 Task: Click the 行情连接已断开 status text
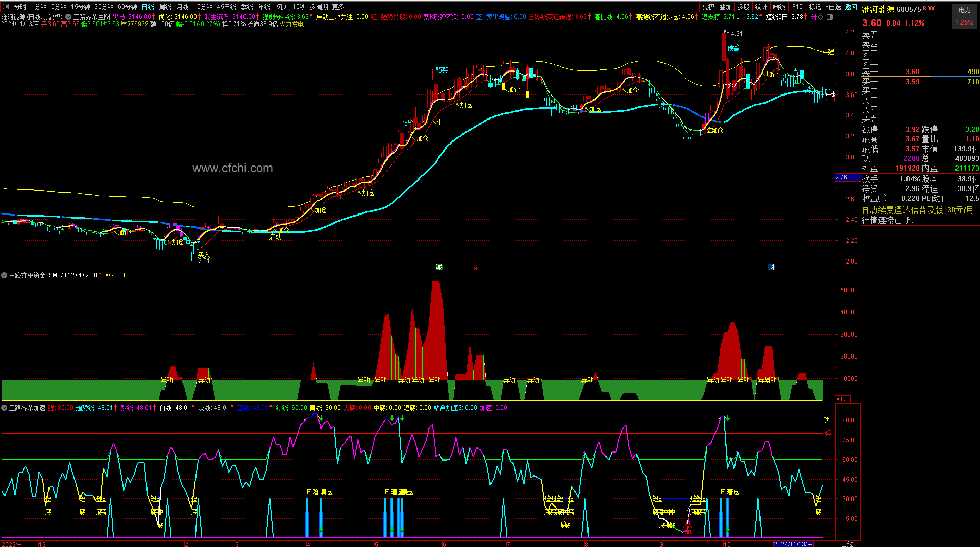click(x=890, y=220)
